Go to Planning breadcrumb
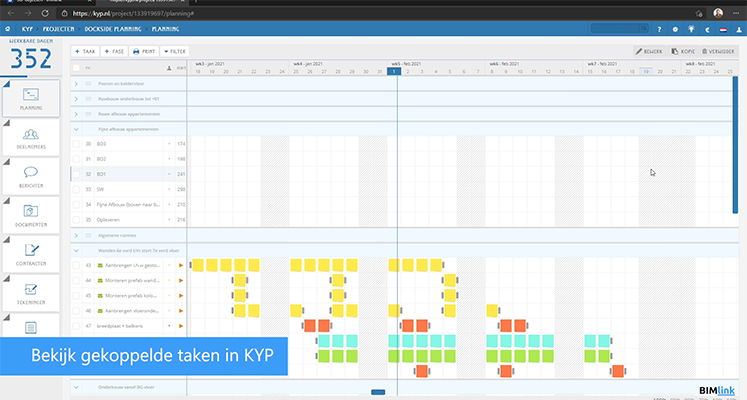The width and height of the screenshot is (747, 400). (x=165, y=29)
